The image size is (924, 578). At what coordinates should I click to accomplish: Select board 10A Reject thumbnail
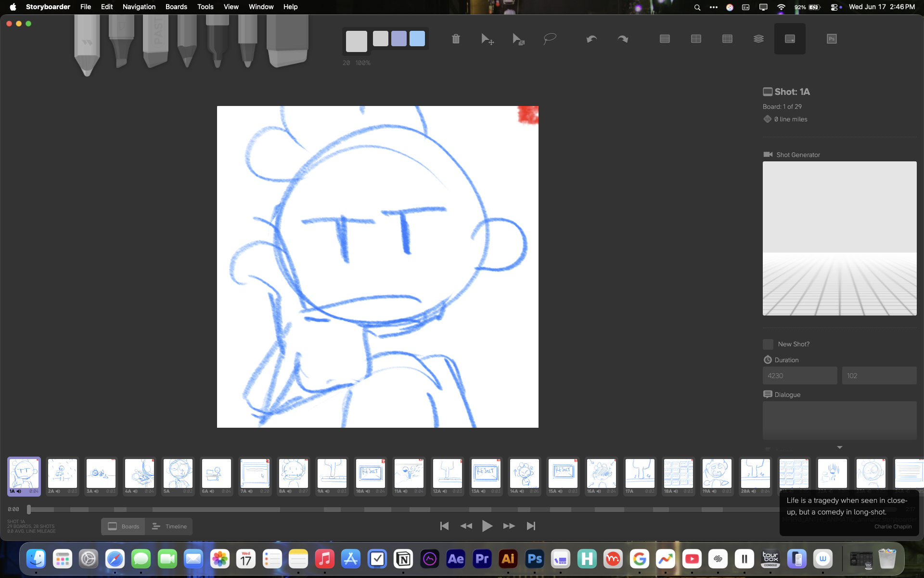(371, 476)
